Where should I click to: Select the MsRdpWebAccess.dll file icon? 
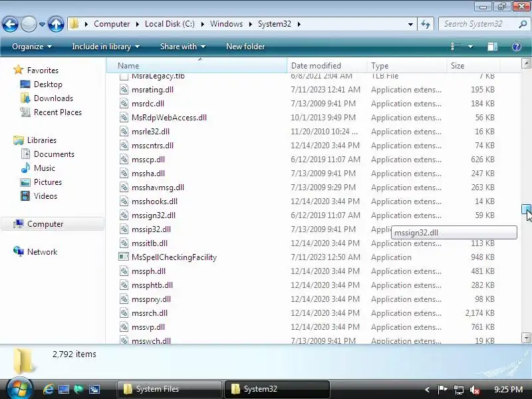click(124, 118)
